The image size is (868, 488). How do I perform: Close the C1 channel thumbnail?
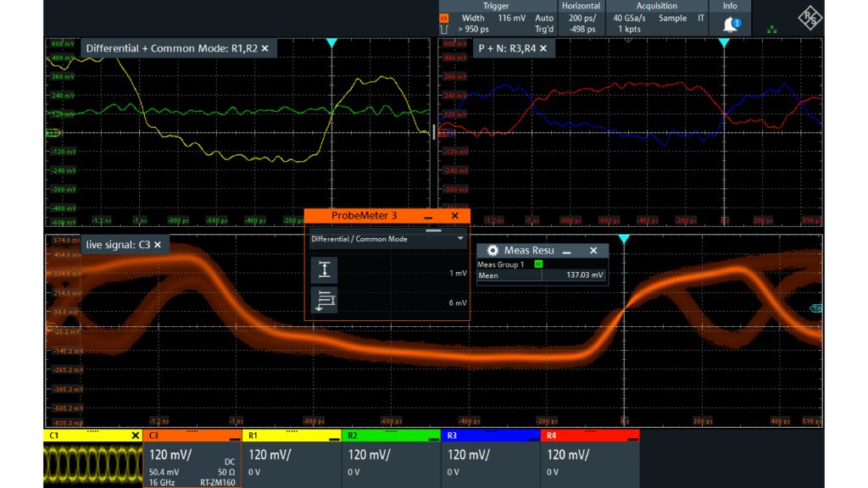coord(135,435)
